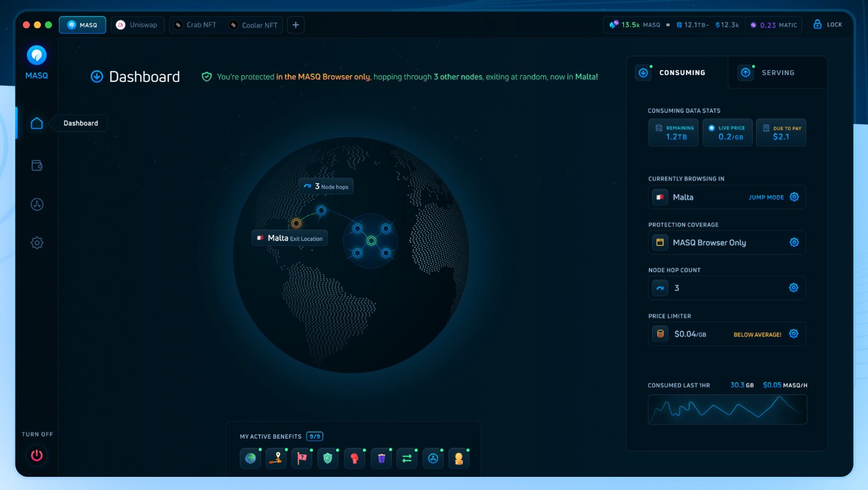Select the globe benefit icon
Image resolution: width=868 pixels, height=490 pixels.
[250, 458]
